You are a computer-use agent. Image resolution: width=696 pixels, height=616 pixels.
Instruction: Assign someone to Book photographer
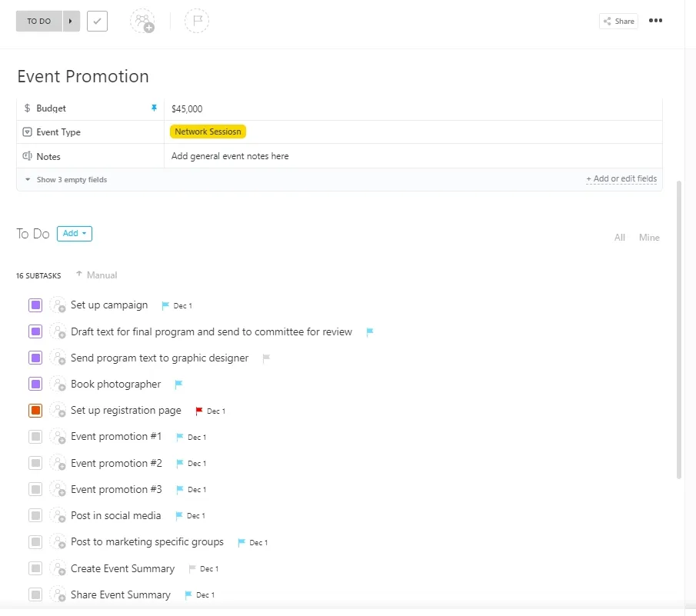click(x=58, y=384)
